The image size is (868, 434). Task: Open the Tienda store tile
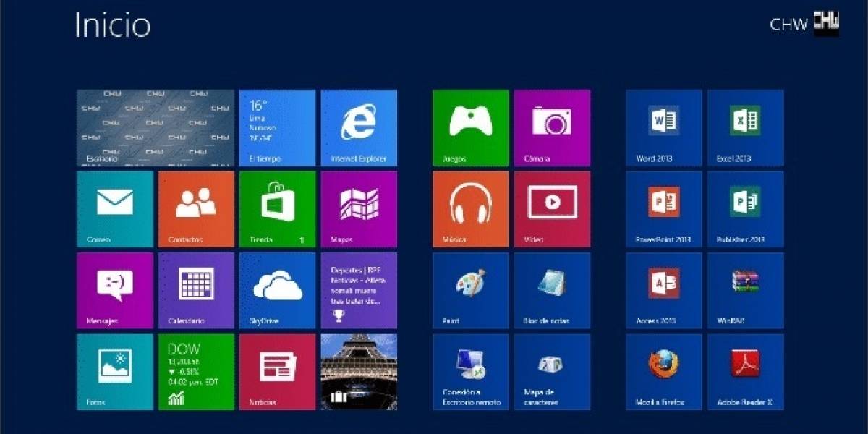[277, 209]
